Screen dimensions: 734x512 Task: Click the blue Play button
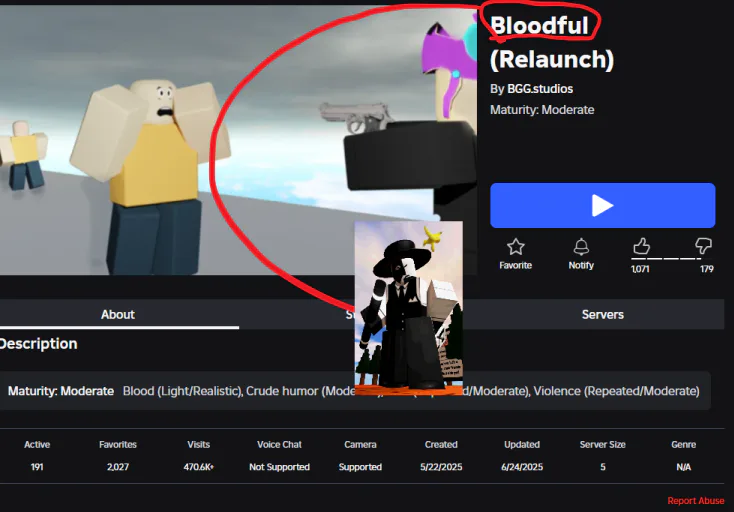coord(602,205)
